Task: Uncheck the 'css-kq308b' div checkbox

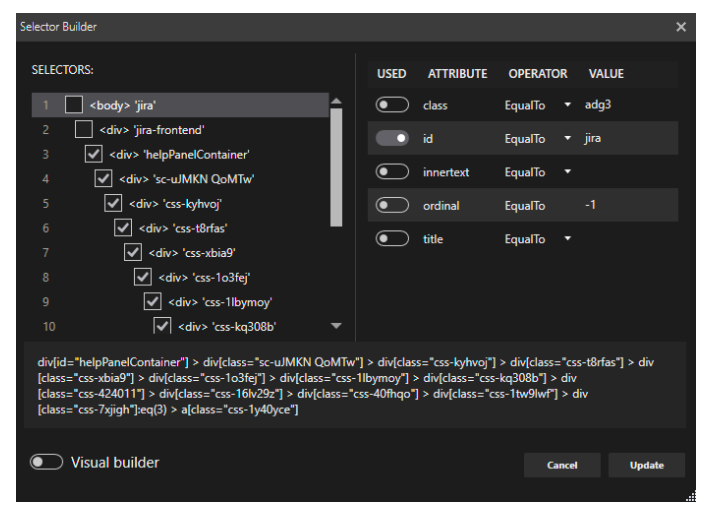Action: [163, 326]
